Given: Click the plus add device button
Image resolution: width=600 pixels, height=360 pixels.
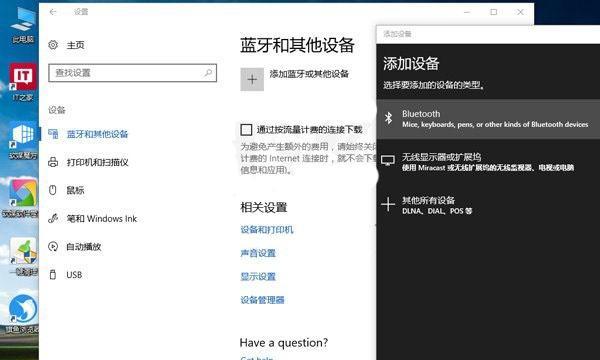Looking at the screenshot, I should click(x=252, y=80).
